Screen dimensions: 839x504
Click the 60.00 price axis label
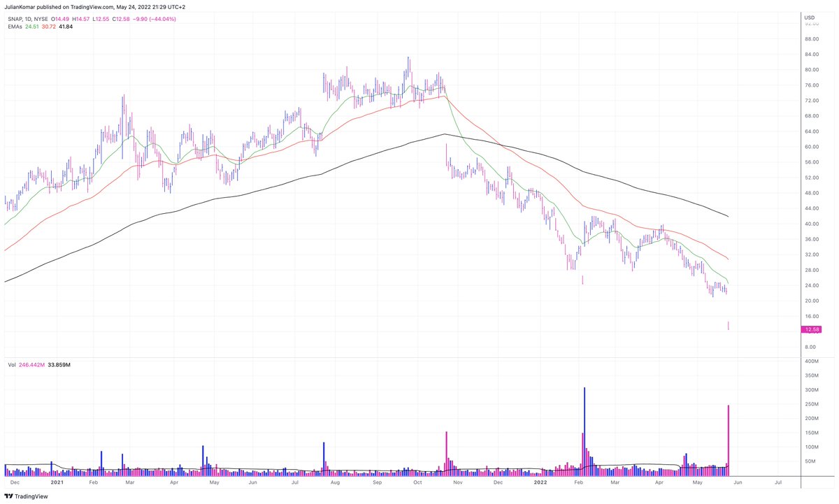pos(811,147)
